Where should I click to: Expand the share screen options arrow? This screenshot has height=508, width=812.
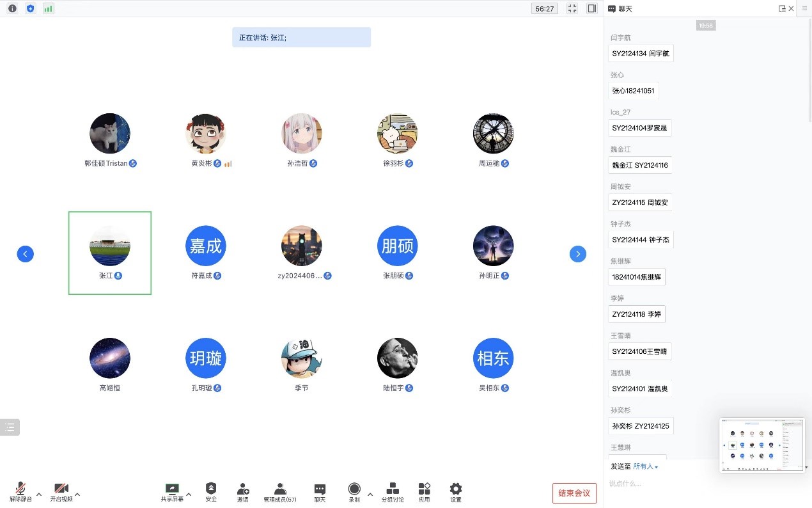click(x=189, y=494)
